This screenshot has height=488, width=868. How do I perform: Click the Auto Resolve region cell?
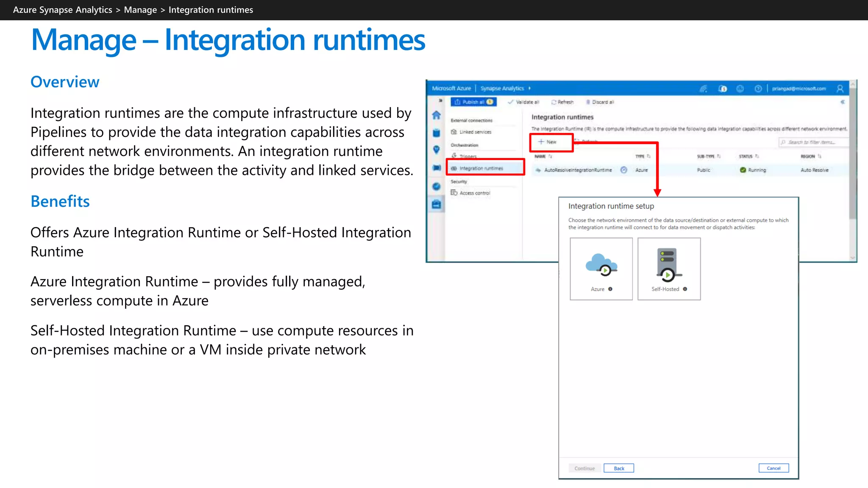coord(814,170)
